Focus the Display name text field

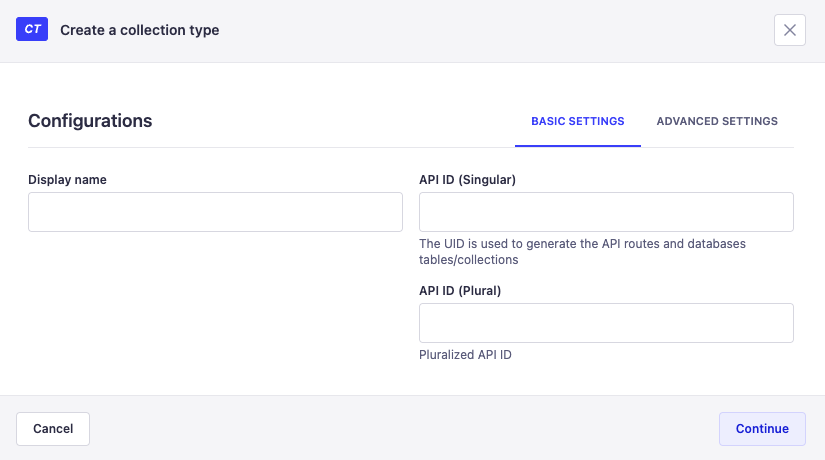pyautogui.click(x=215, y=212)
